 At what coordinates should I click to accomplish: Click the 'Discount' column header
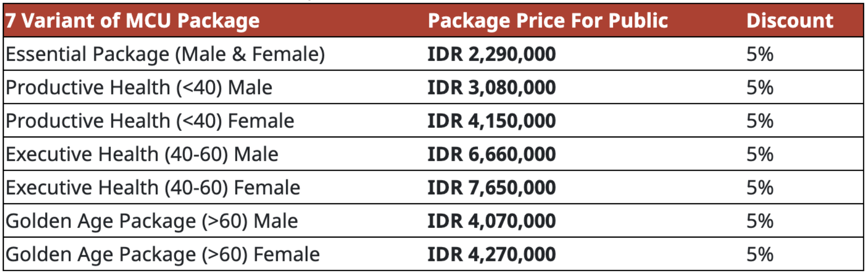click(x=790, y=21)
